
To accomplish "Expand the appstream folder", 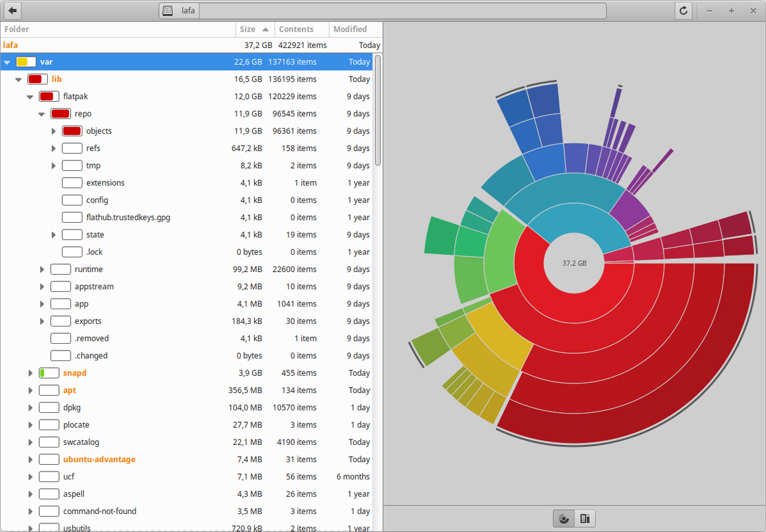I will [x=41, y=287].
